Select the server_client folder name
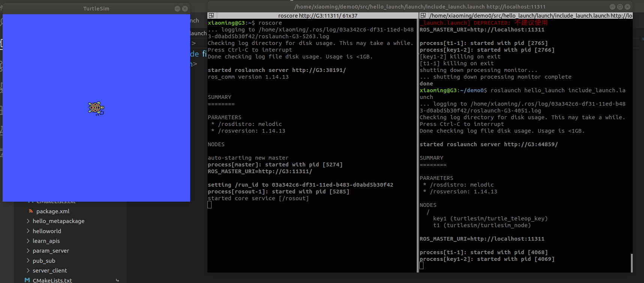The height and width of the screenshot is (283, 644). tap(50, 271)
